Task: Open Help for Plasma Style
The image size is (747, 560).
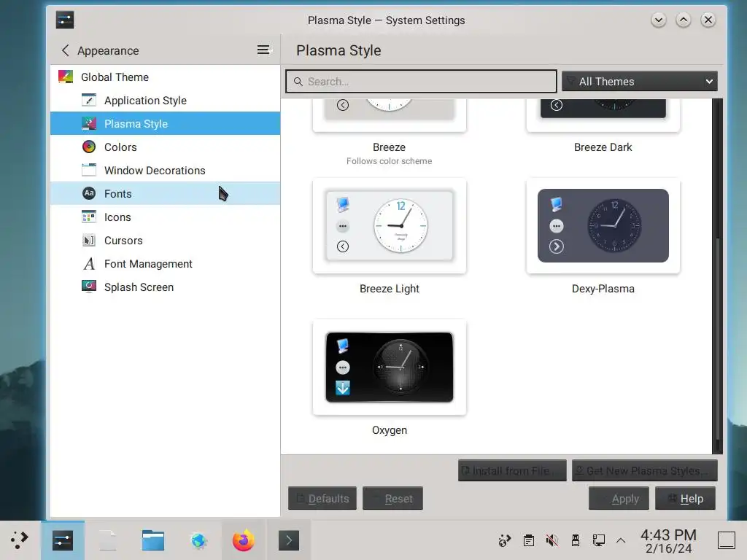Action: pos(685,498)
